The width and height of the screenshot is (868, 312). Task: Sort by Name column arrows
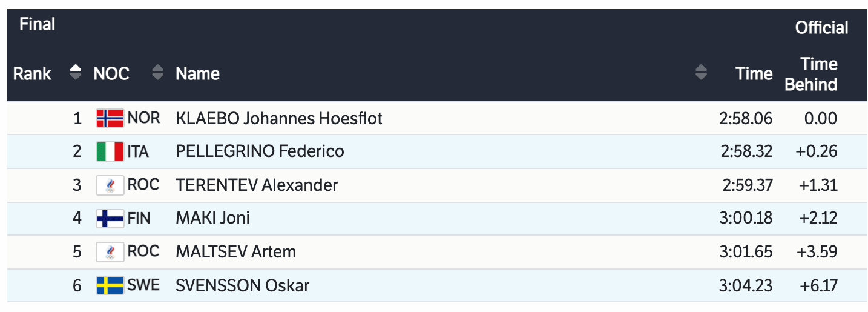pos(701,73)
